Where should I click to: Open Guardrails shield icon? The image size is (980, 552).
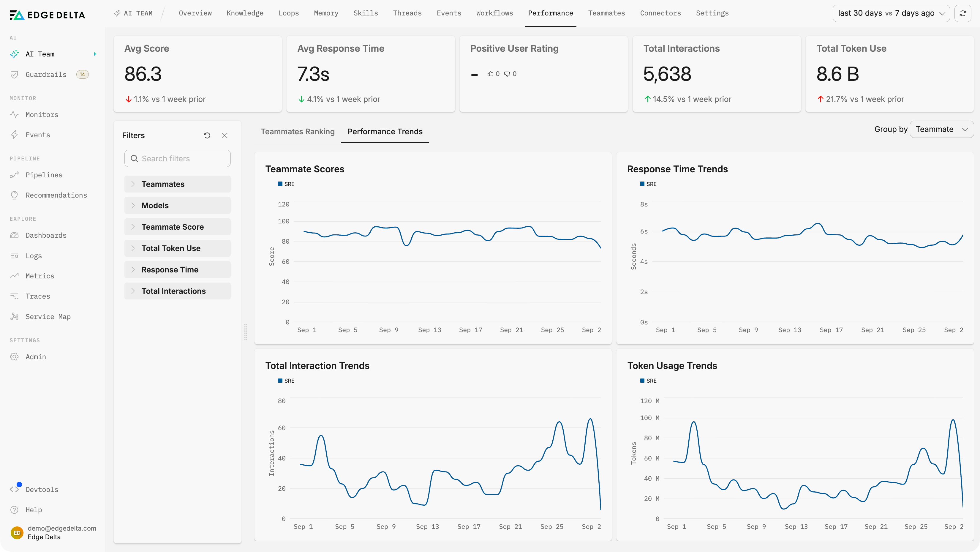[15, 75]
